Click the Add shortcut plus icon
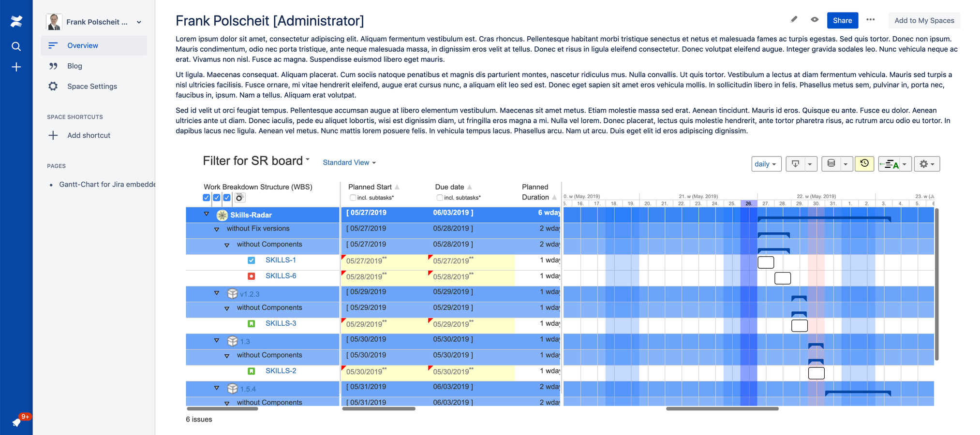The height and width of the screenshot is (435, 980). coord(53,135)
